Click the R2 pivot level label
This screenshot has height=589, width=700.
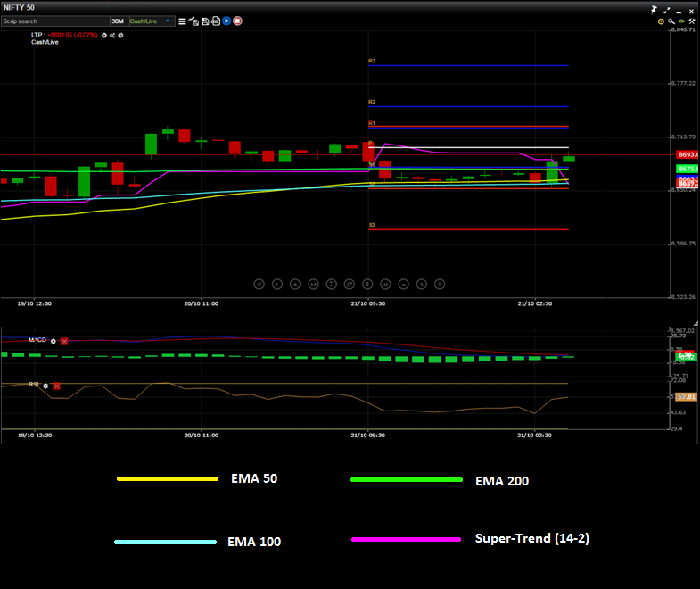[x=372, y=102]
